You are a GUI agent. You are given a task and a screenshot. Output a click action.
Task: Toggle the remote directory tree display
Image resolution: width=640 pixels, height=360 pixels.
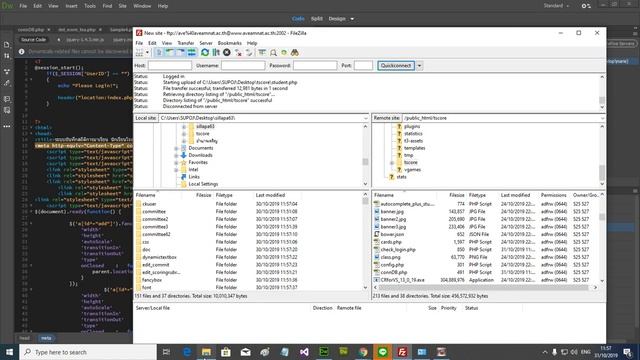180,53
